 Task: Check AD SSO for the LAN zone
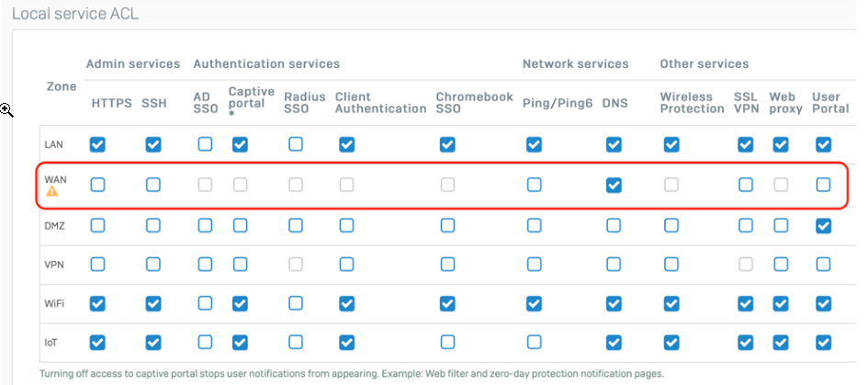tap(205, 144)
